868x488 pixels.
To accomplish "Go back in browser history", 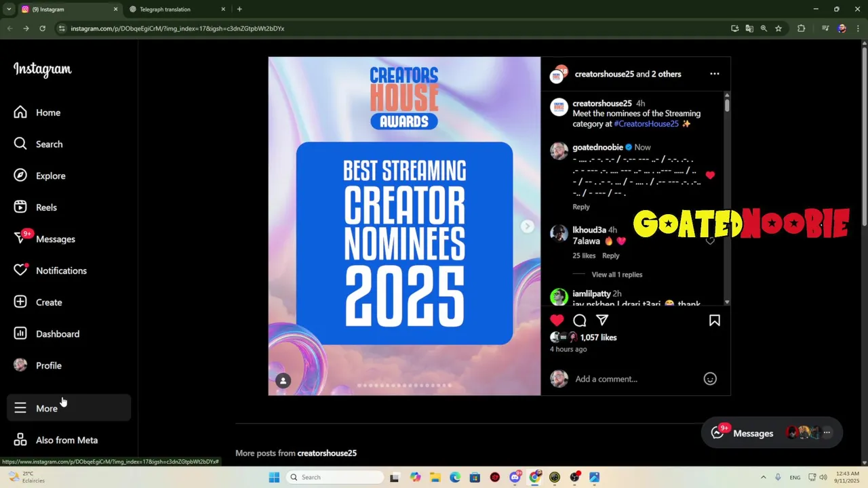I will tap(9, 28).
